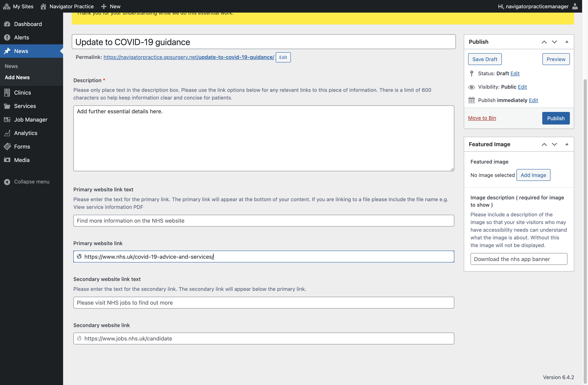
Task: Edit the post Status link
Action: [515, 73]
